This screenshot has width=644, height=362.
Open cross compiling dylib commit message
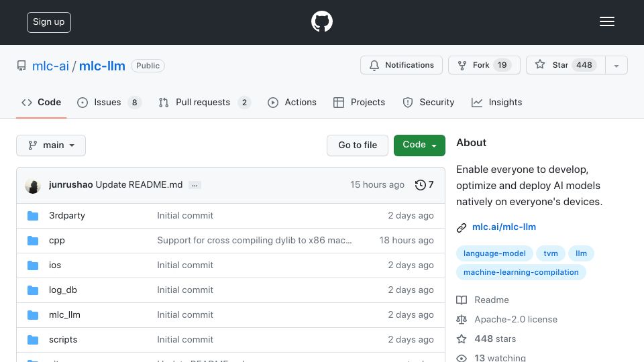[254, 241]
